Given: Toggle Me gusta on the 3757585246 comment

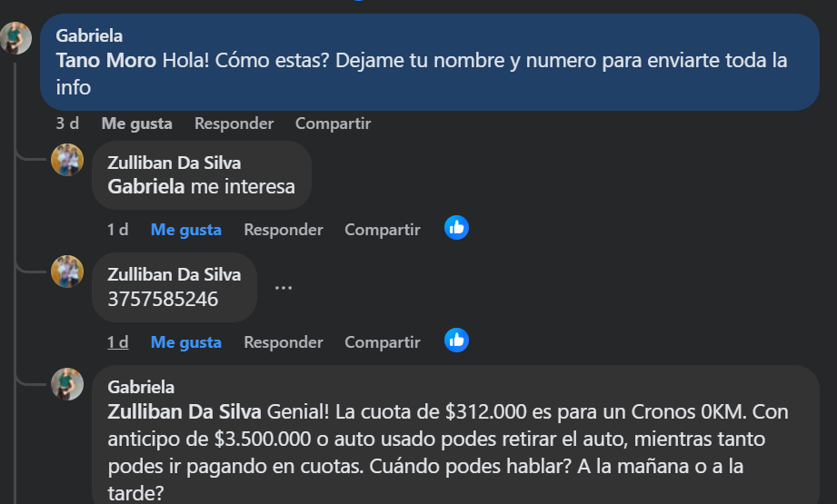Looking at the screenshot, I should (185, 342).
